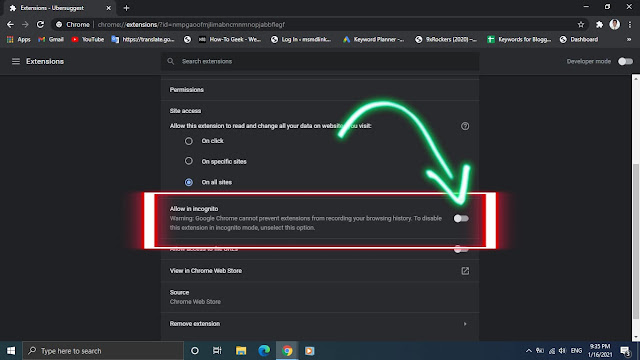Toggle the Developer mode switch
This screenshot has height=360, width=640.
point(625,61)
